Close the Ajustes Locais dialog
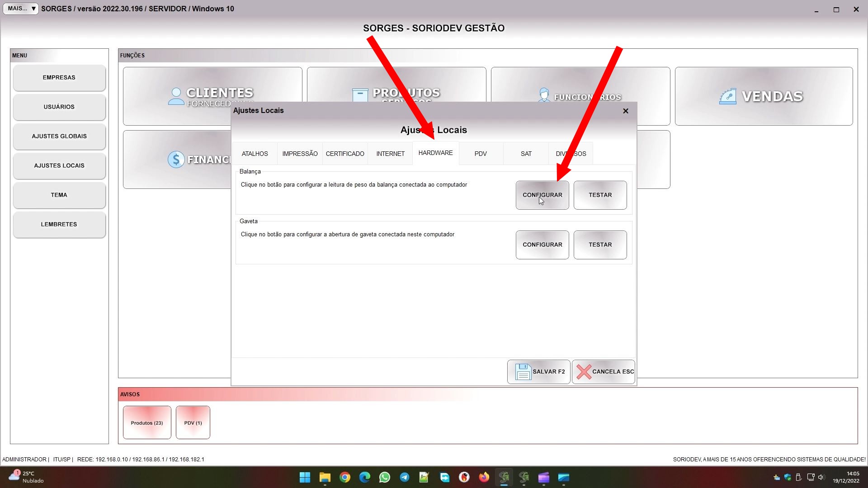 click(626, 111)
